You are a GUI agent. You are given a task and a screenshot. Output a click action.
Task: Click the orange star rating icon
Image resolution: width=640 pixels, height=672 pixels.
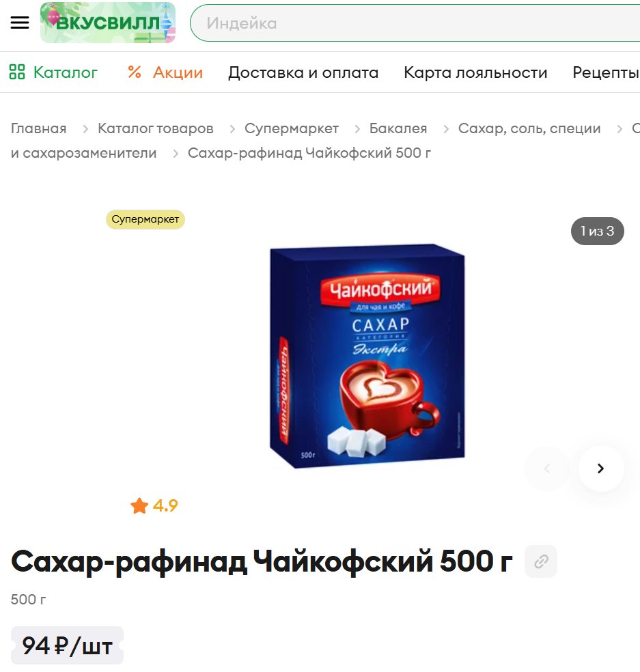139,506
